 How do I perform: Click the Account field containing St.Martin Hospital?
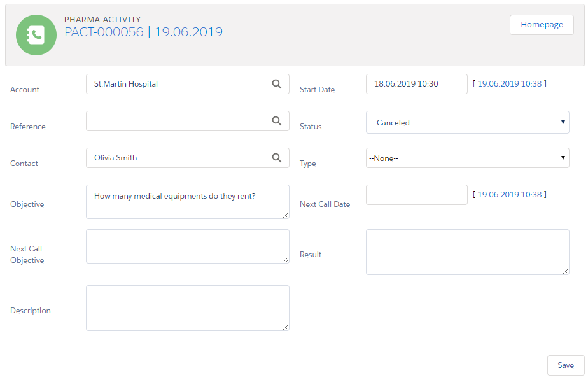click(x=178, y=84)
